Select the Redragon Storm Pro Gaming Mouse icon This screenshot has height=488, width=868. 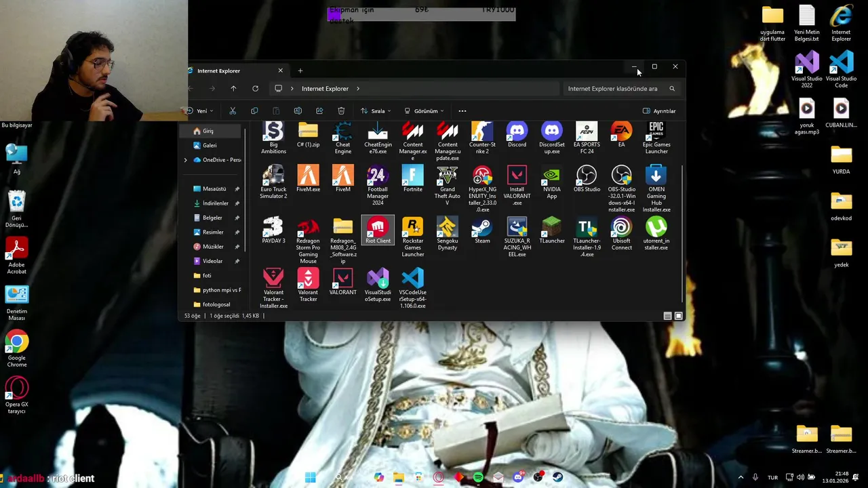coord(308,241)
